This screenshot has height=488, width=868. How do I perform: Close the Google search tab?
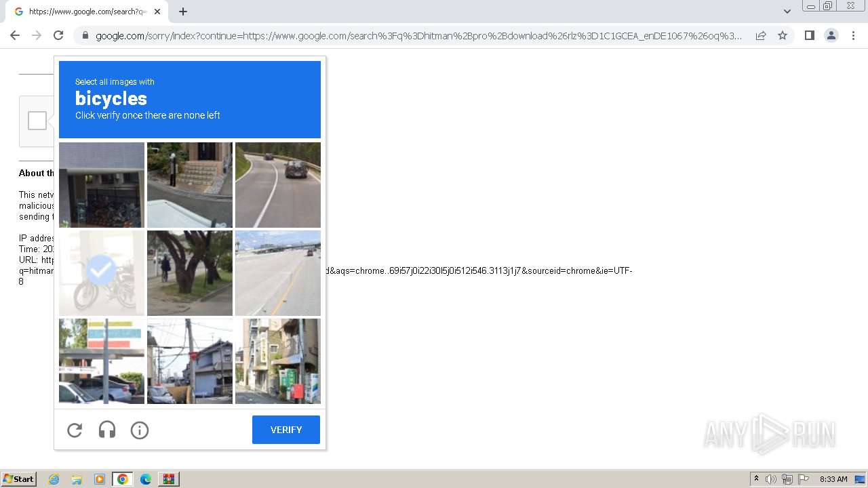(x=157, y=12)
